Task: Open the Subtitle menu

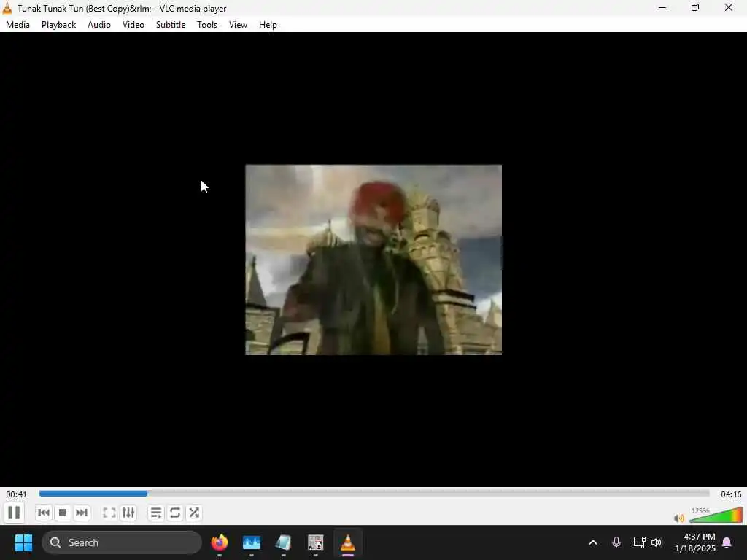Action: 171,25
